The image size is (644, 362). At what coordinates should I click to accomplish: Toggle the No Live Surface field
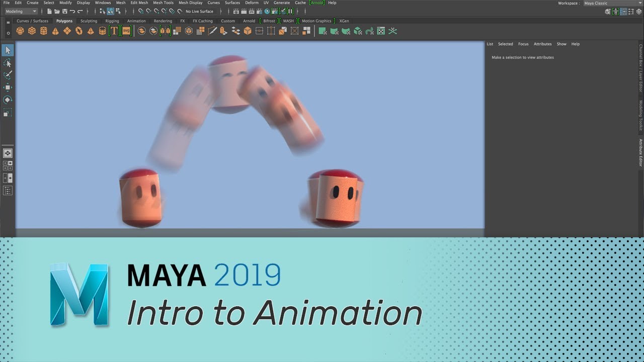[x=199, y=11]
